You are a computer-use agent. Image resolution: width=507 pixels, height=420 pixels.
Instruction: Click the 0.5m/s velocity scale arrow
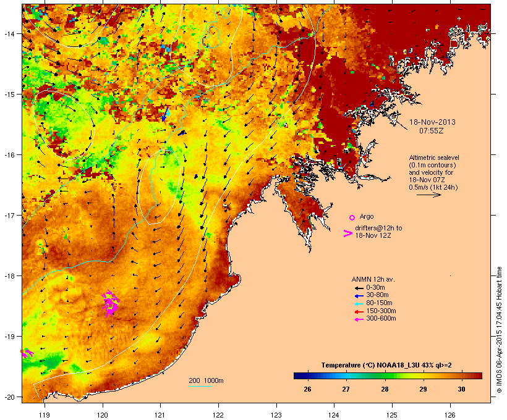click(428, 195)
